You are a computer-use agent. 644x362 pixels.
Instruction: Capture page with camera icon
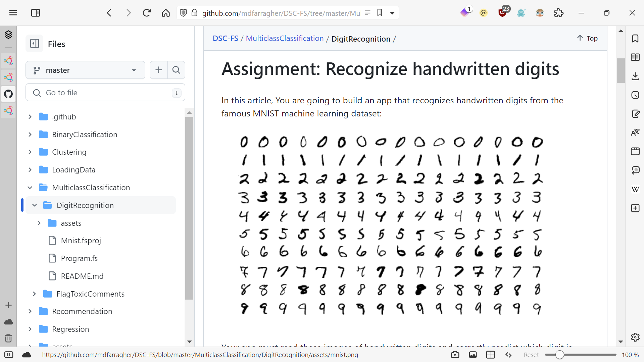tap(455, 355)
